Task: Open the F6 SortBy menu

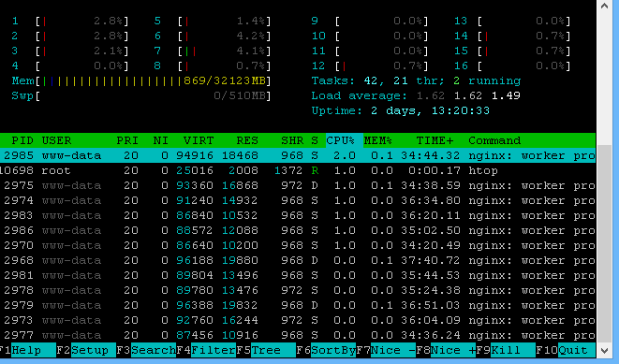Action: pyautogui.click(x=326, y=350)
